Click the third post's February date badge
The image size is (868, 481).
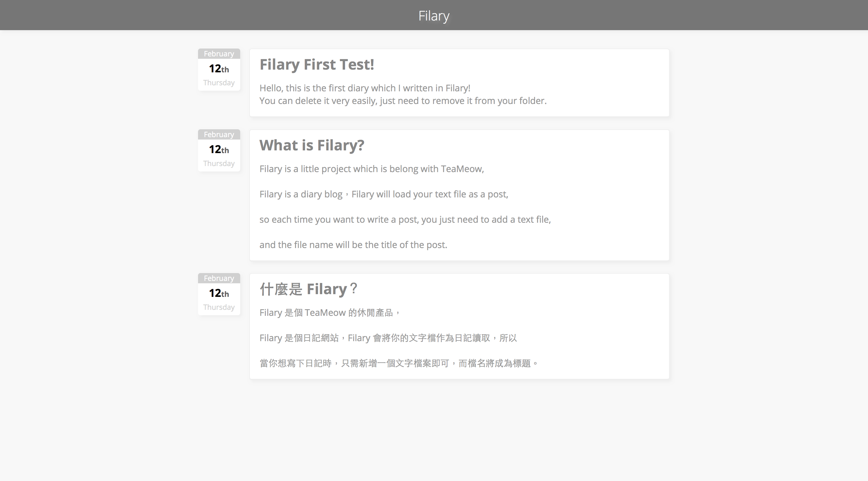click(219, 278)
